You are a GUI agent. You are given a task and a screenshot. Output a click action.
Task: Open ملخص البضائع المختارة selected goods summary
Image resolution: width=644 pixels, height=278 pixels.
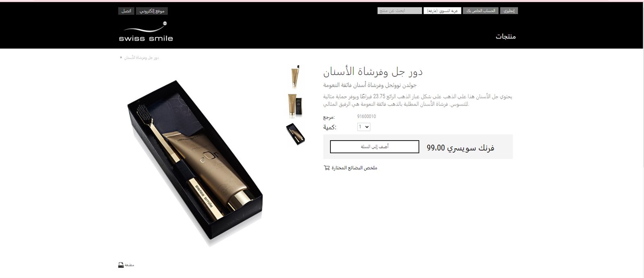tap(354, 168)
